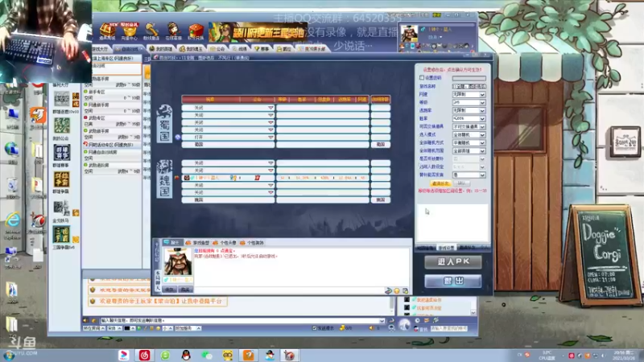Open the item shop treasure chest icon
Image resolution: width=644 pixels, height=362 pixels.
[x=107, y=31]
